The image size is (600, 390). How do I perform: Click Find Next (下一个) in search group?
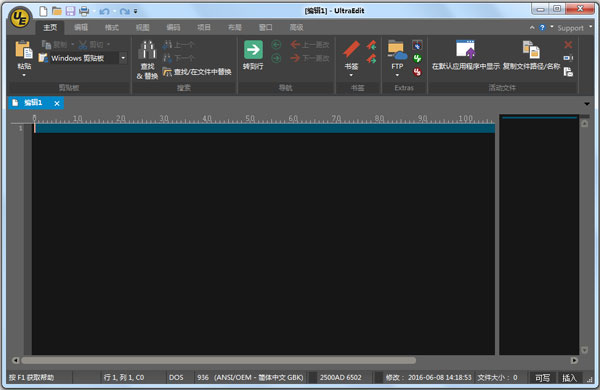coord(178,58)
